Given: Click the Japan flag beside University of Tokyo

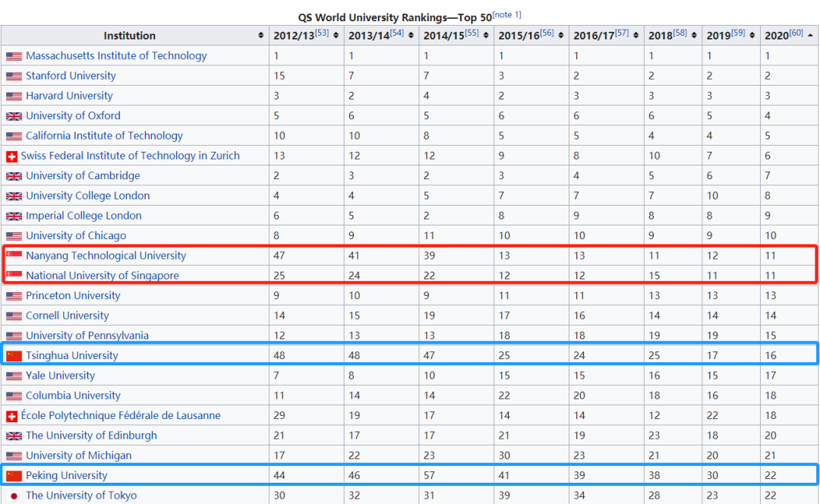Looking at the screenshot, I should coord(14,496).
